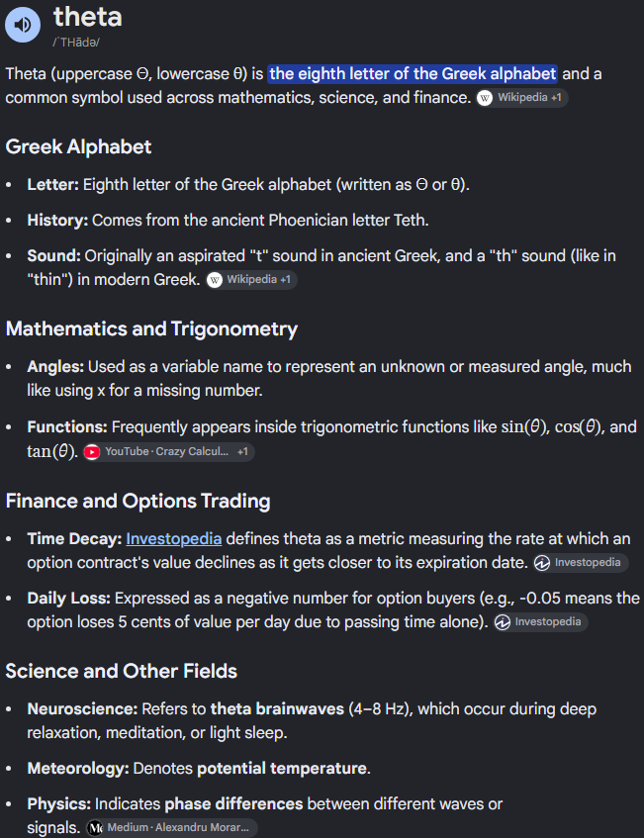Click the Science and Other Fields heading
The width and height of the screenshot is (644, 838).
(x=122, y=671)
